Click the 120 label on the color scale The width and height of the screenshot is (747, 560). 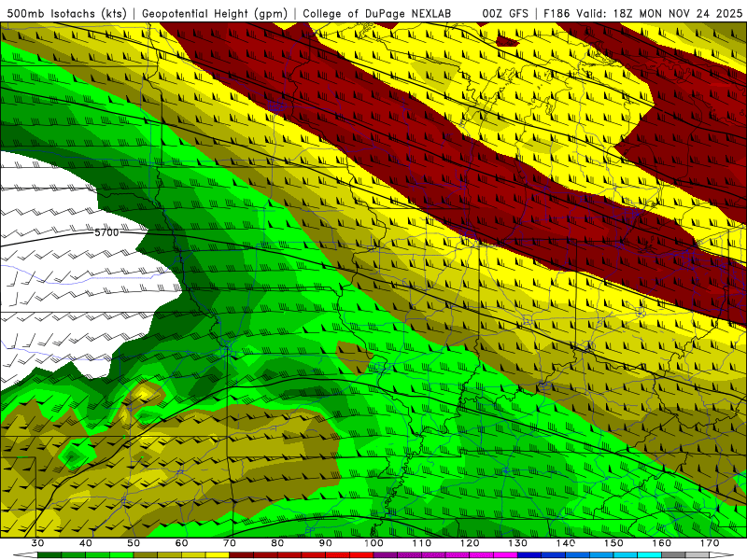tap(470, 543)
